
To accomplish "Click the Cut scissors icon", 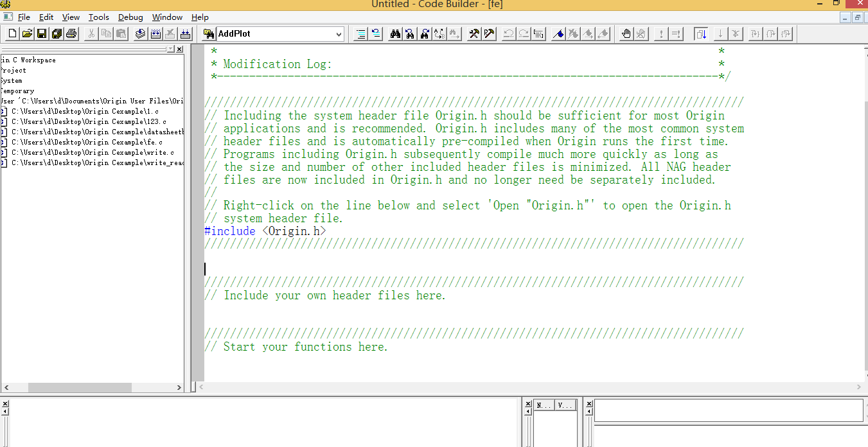I will [91, 33].
